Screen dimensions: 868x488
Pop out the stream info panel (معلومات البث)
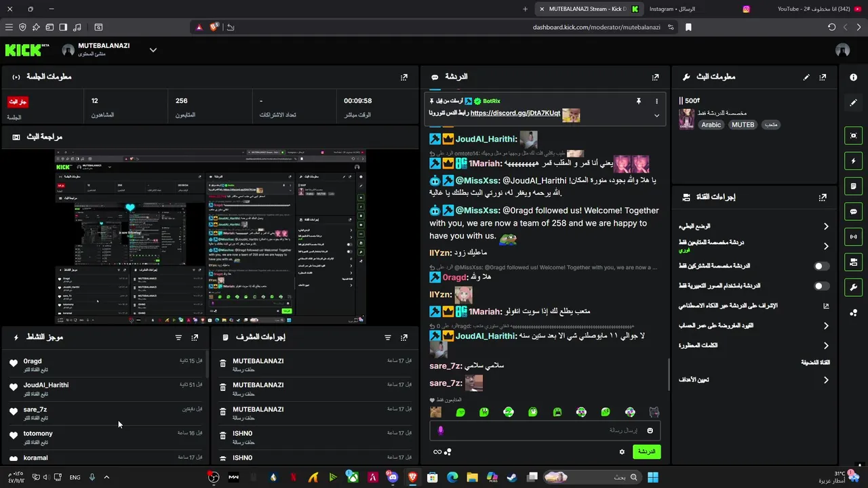(x=823, y=77)
